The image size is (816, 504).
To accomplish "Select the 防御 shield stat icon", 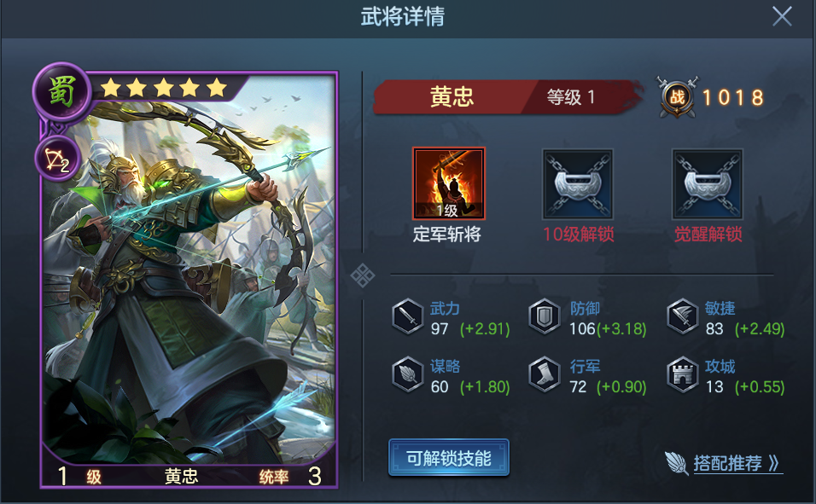I will (x=544, y=316).
